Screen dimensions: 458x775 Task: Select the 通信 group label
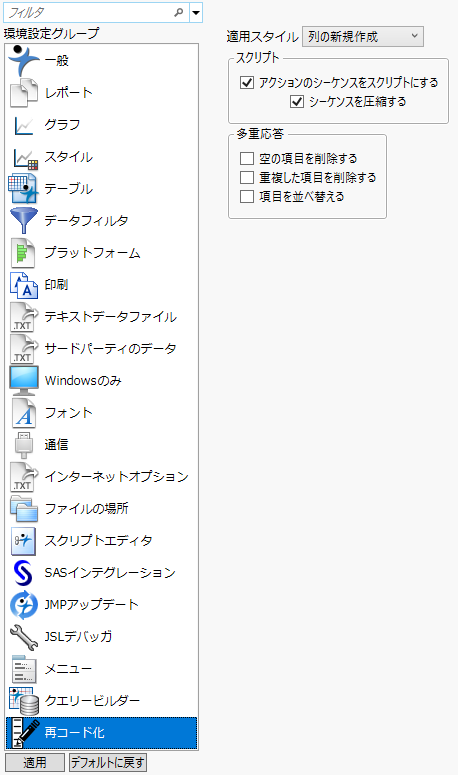click(56, 445)
